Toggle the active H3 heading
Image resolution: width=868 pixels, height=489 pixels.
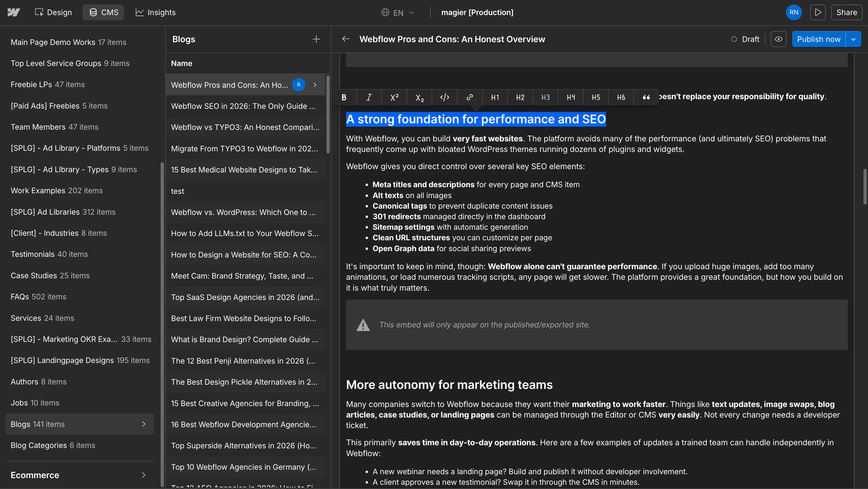546,97
